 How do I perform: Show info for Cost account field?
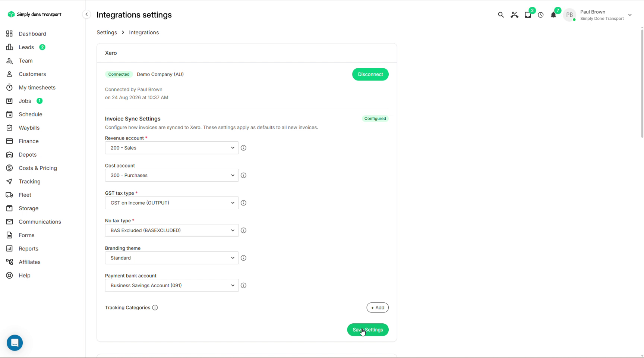[243, 175]
